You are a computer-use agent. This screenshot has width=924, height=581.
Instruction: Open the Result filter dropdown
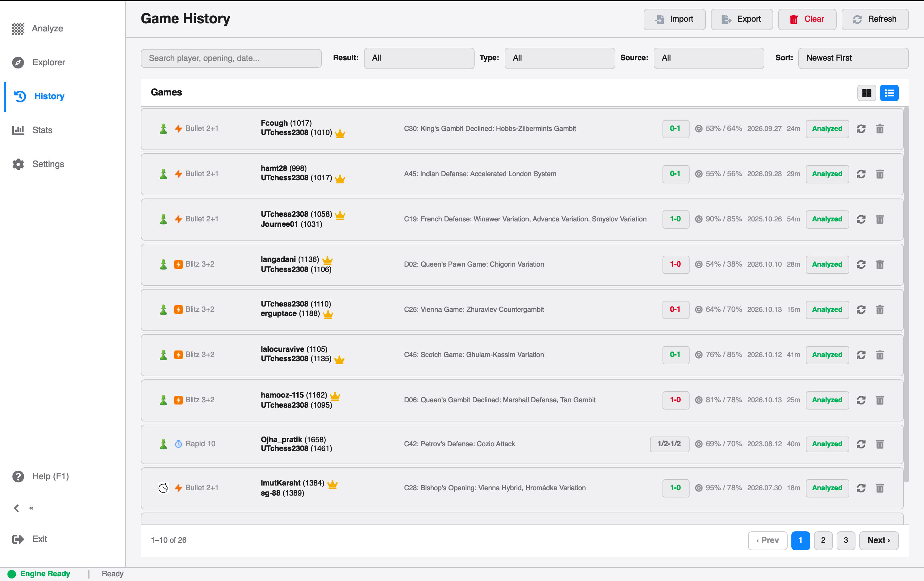(419, 58)
